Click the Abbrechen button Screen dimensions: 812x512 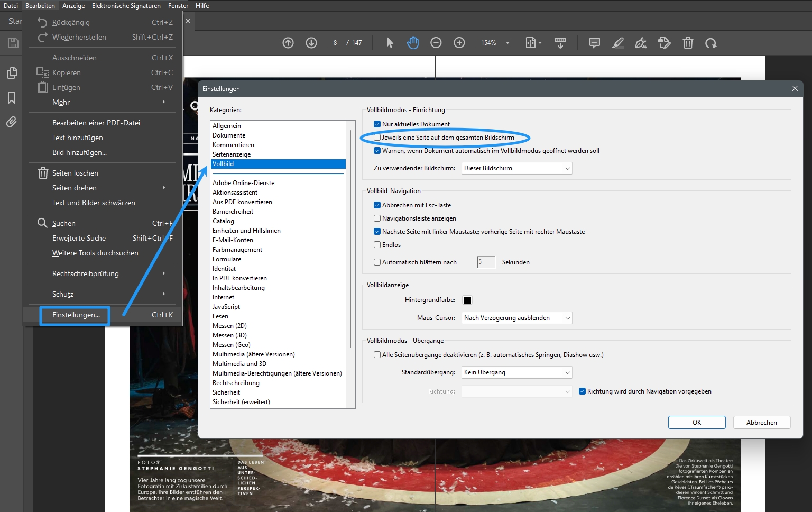pyautogui.click(x=761, y=423)
